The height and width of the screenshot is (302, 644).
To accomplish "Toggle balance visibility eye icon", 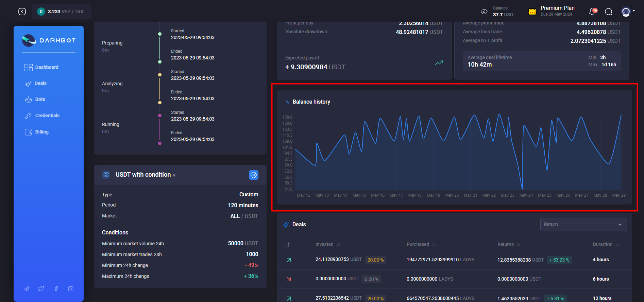I will 484,12.
